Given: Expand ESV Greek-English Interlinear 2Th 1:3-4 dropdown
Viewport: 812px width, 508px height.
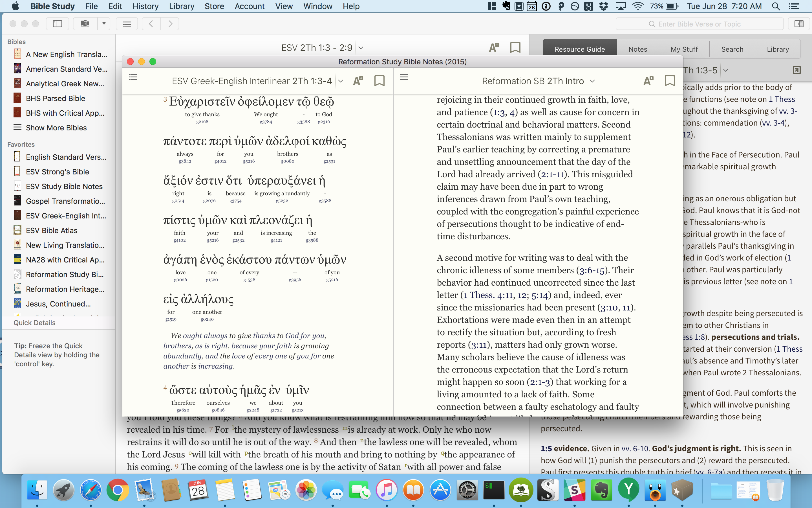Looking at the screenshot, I should (x=341, y=81).
